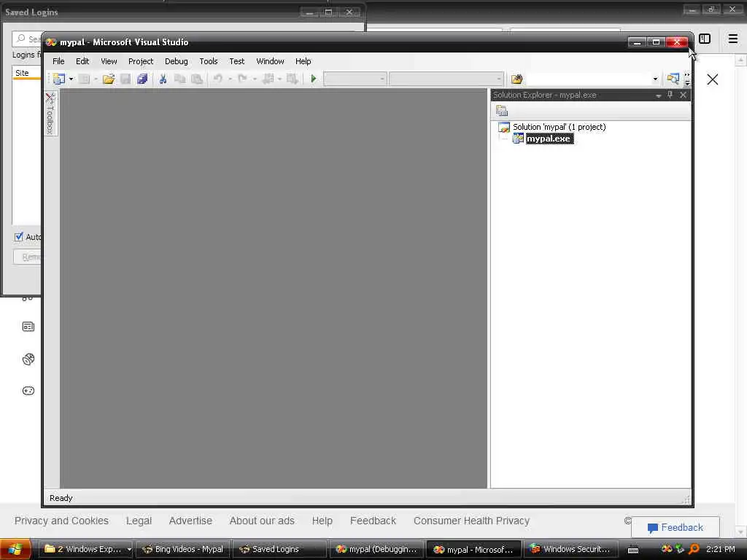Click the Properties icon in Solution Explorer
This screenshot has width=747, height=560.
pyautogui.click(x=502, y=111)
